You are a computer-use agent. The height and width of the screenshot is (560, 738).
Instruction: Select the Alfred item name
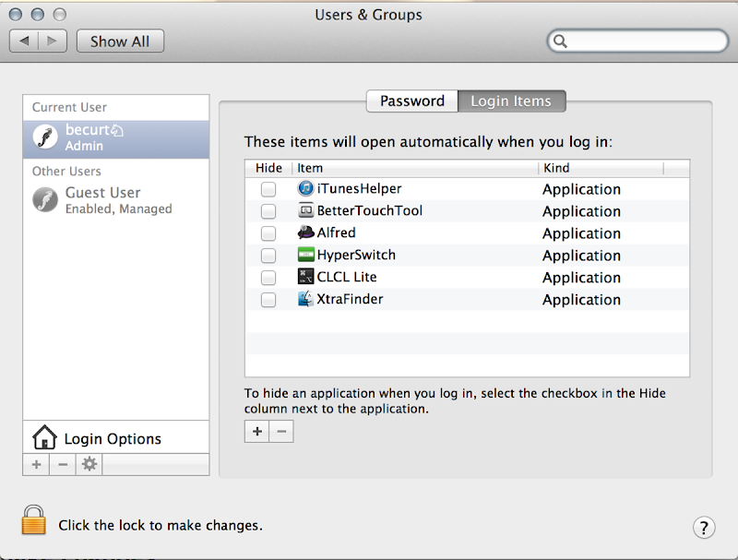point(336,232)
